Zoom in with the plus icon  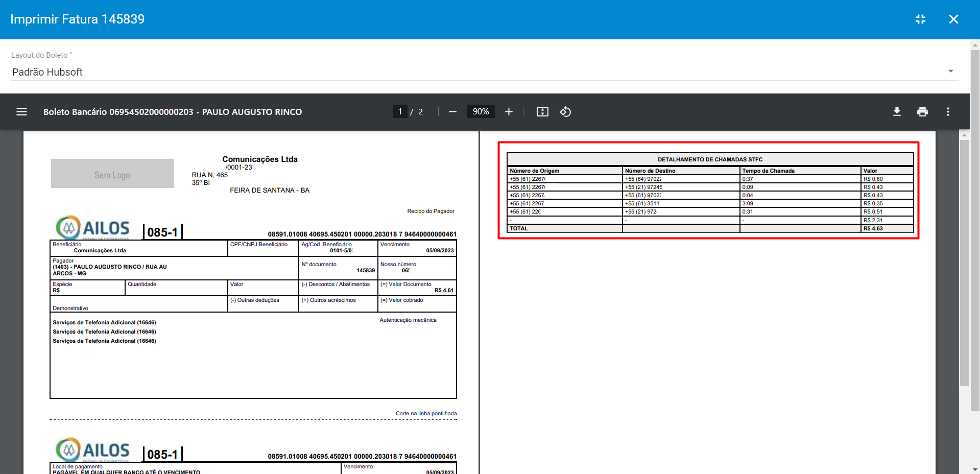click(509, 111)
